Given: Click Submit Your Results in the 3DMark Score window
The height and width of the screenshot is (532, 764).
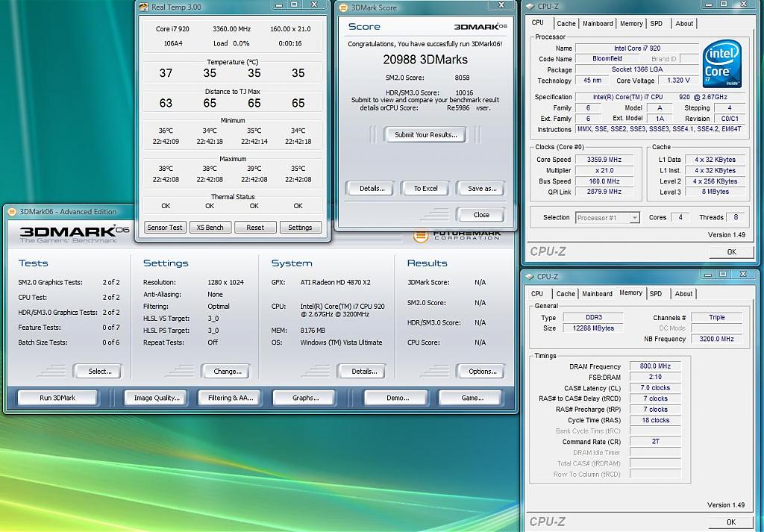Looking at the screenshot, I should tap(425, 135).
